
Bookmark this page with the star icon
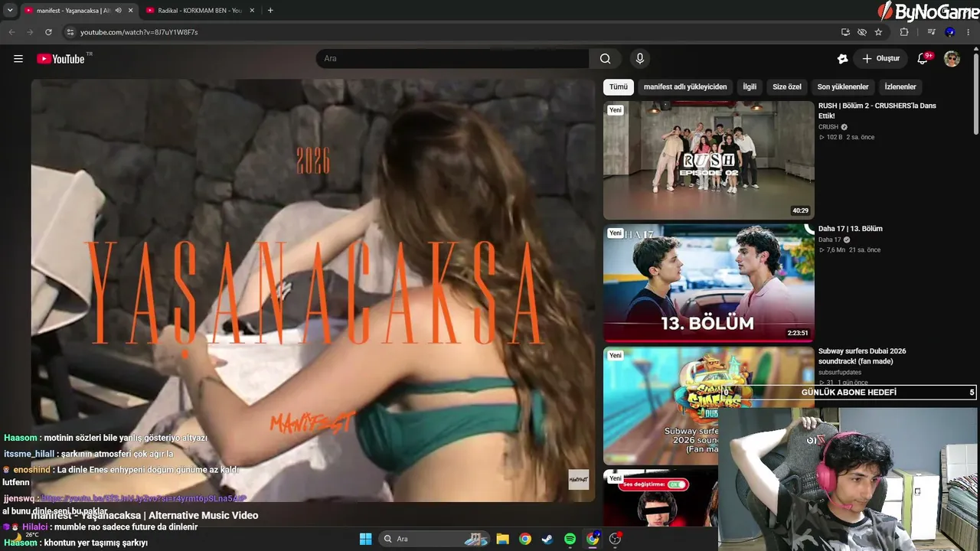pyautogui.click(x=878, y=32)
